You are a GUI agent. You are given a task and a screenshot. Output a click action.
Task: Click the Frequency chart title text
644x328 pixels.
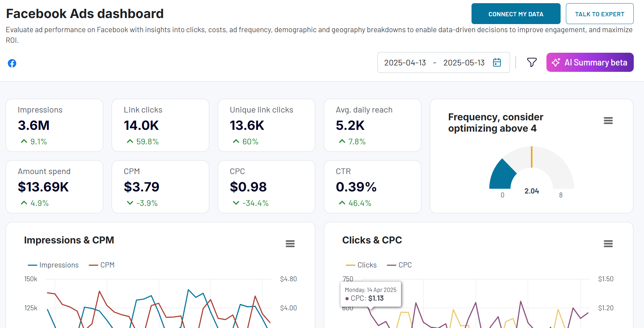click(496, 122)
